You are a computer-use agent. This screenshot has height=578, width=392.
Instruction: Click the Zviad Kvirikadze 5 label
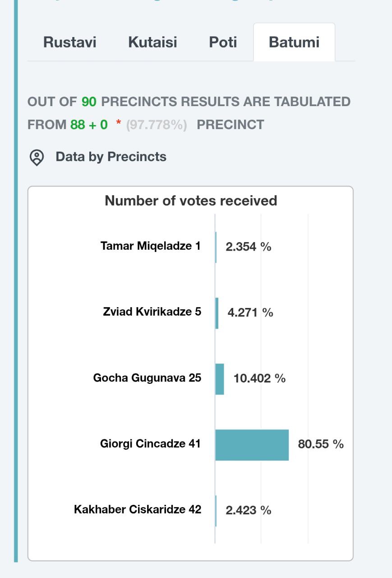(152, 312)
